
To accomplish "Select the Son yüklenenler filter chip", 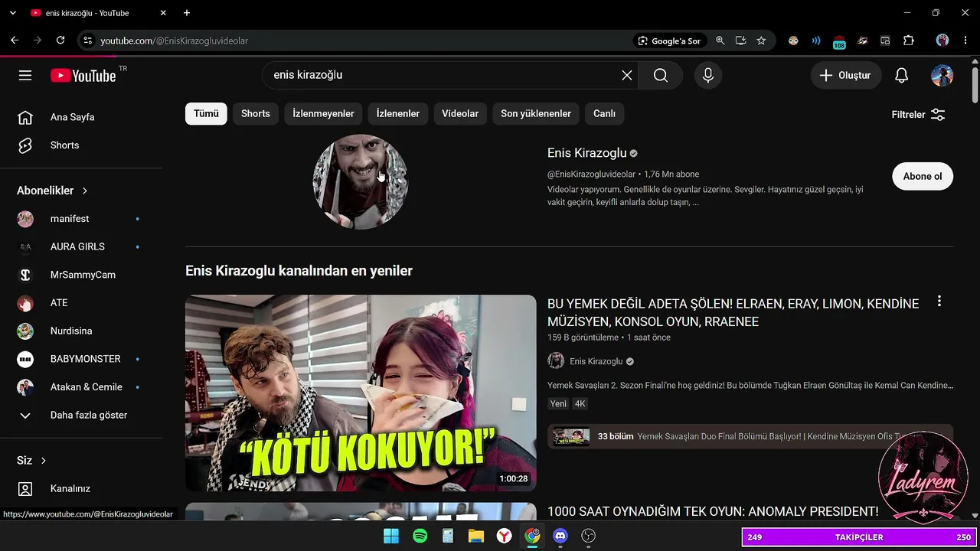I will point(536,113).
